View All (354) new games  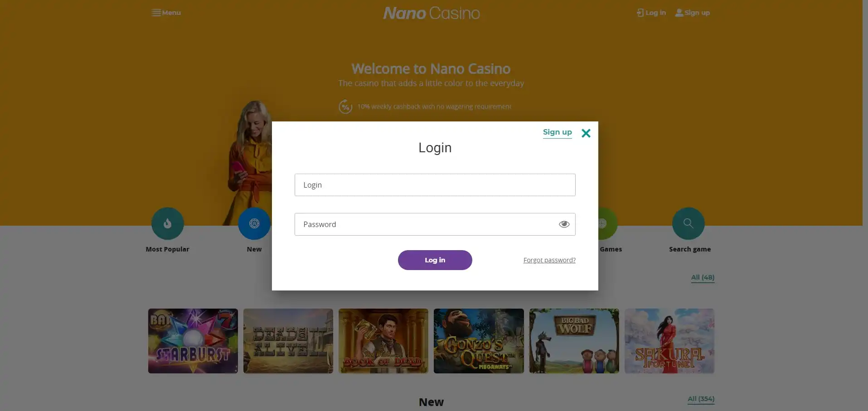(x=701, y=399)
